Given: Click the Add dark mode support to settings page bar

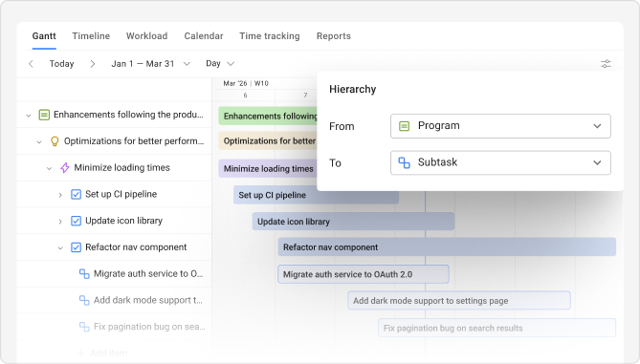Looking at the screenshot, I should (x=459, y=300).
